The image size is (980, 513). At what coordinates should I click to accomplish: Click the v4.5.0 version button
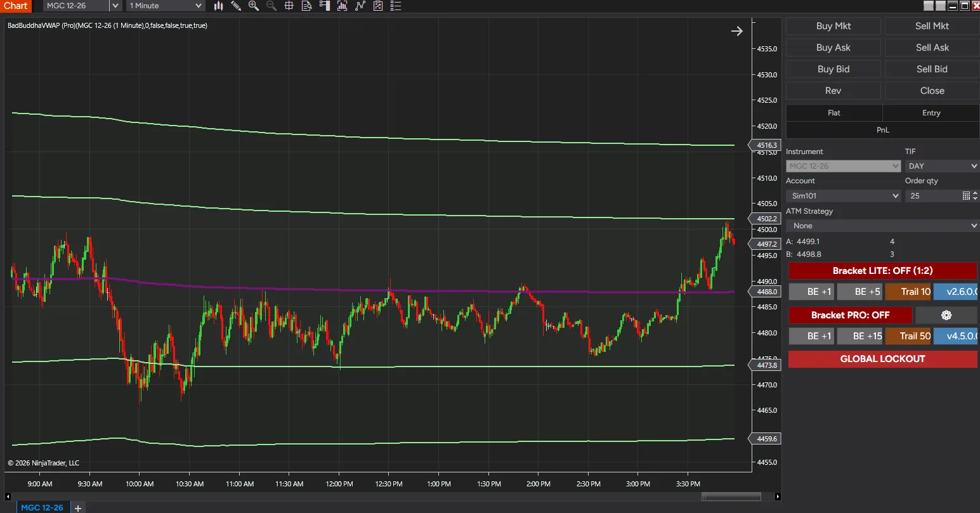pyautogui.click(x=955, y=336)
